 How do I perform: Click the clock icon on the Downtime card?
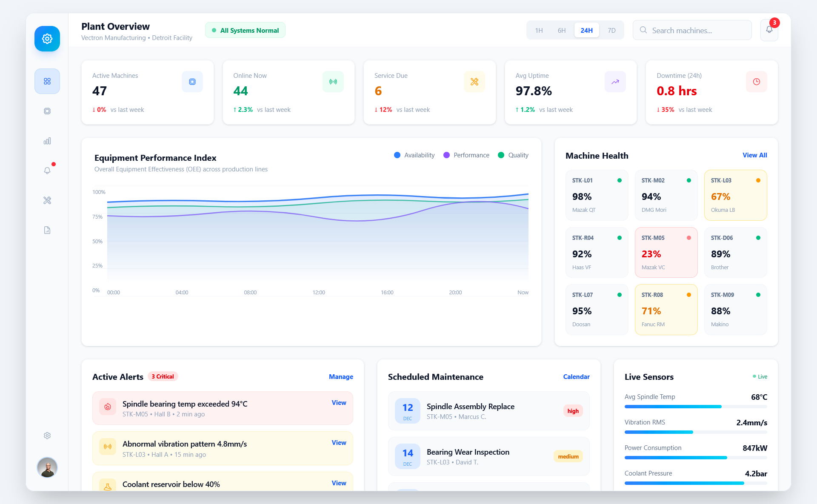[756, 82]
